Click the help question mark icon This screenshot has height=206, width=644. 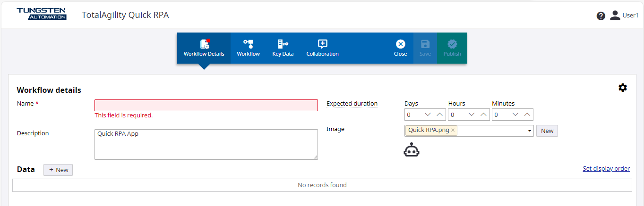pyautogui.click(x=601, y=16)
